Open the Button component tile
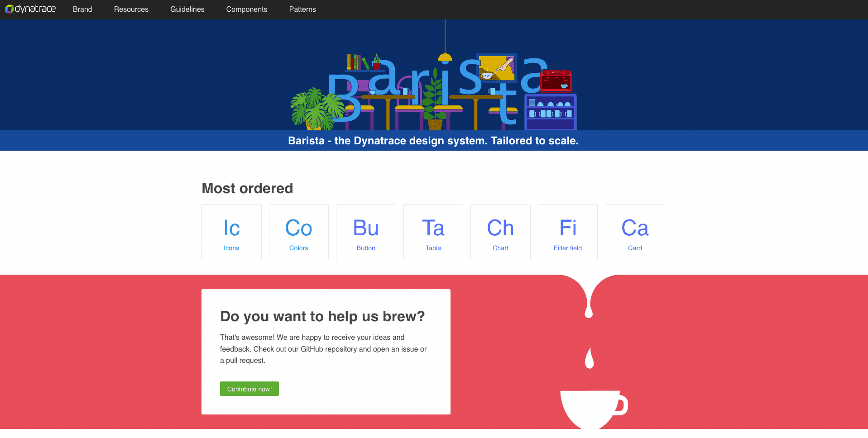This screenshot has width=868, height=438. pyautogui.click(x=366, y=232)
